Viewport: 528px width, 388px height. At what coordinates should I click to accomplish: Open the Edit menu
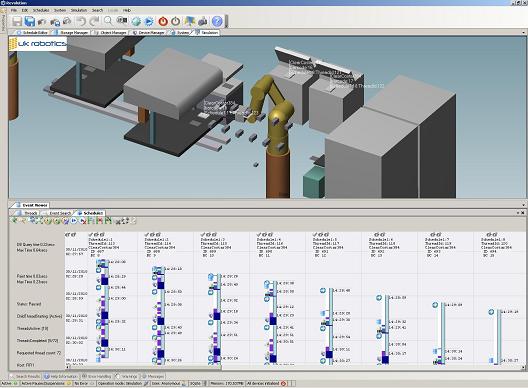[25, 10]
